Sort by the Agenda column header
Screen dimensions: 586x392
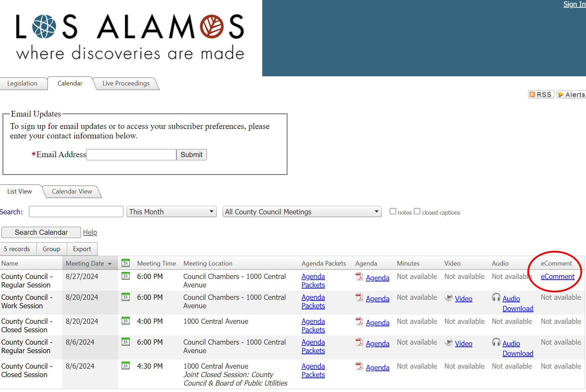tap(366, 263)
